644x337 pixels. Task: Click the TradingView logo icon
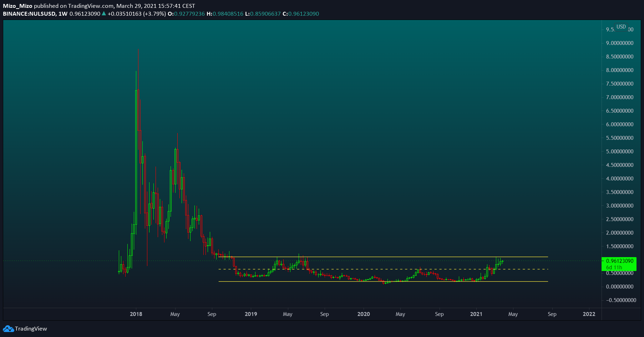click(8, 329)
